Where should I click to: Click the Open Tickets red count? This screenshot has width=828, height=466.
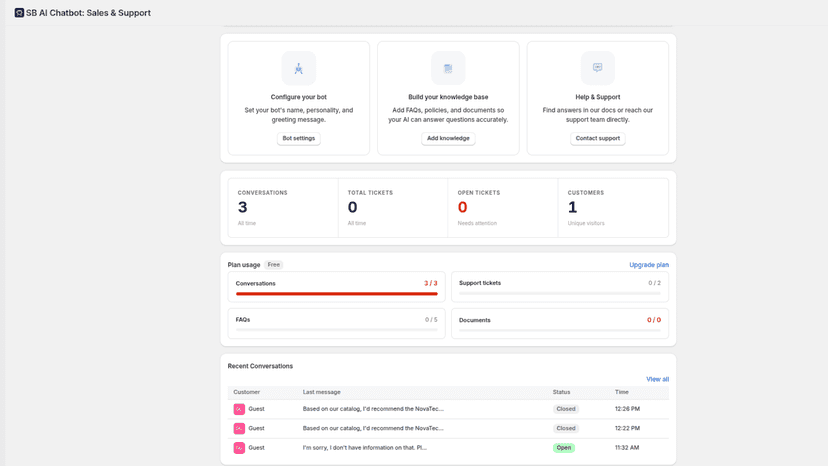[463, 207]
